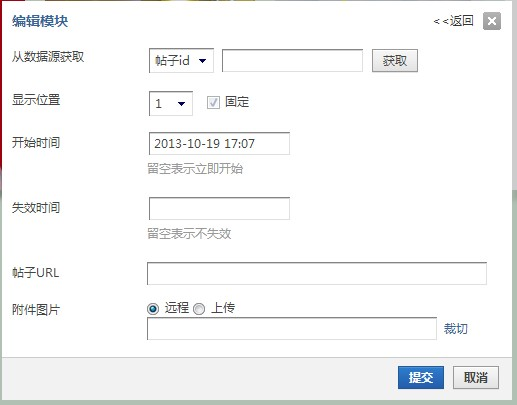Click the 失效时间 empty input field
Screen dimensions: 517x405
(219, 208)
